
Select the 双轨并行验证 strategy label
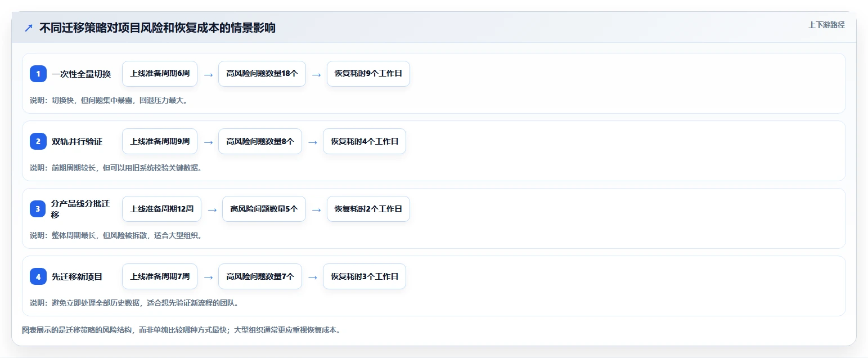[x=77, y=141]
